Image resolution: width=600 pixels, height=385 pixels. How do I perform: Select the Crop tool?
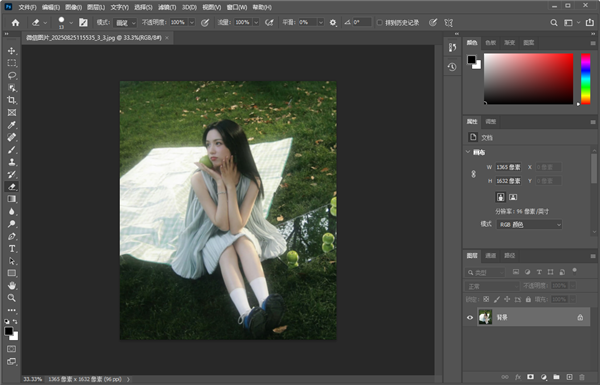(x=12, y=100)
